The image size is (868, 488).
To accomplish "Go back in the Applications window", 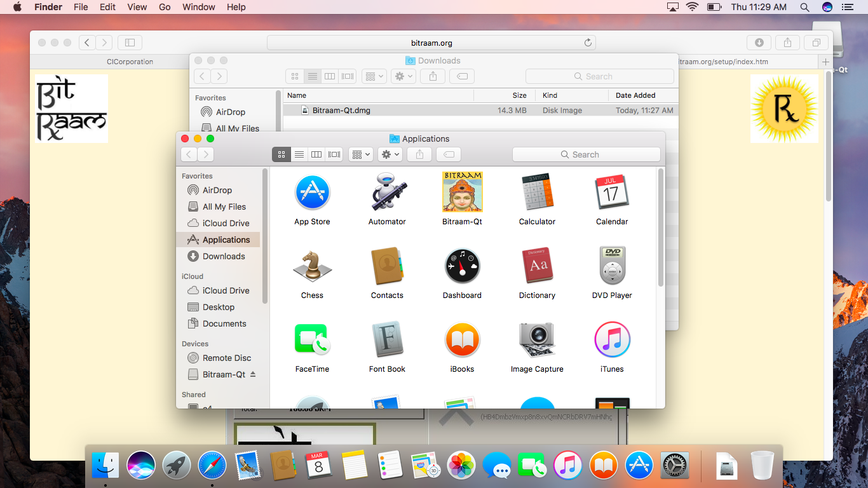I will 189,154.
